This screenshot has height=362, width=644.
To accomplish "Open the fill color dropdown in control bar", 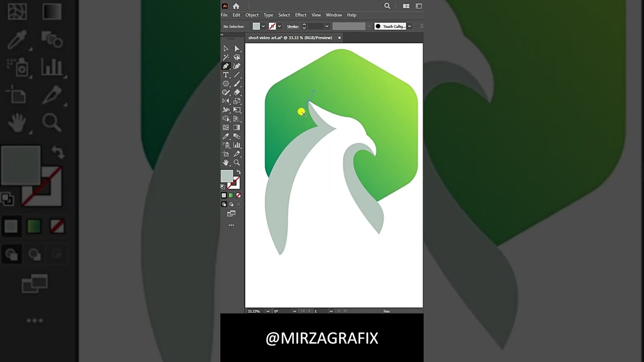I will pyautogui.click(x=263, y=26).
